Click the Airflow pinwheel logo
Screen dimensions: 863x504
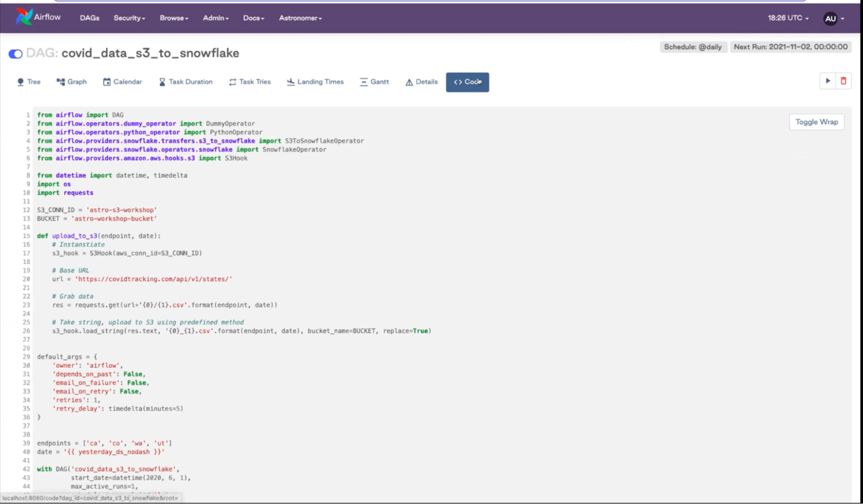(24, 17)
